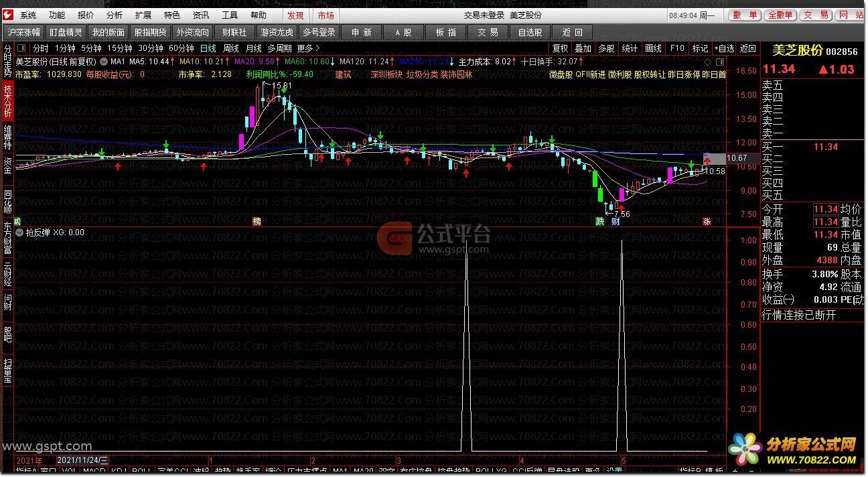The image size is (868, 477).
Task: Click the 榜 marker at the chart bottom
Action: (x=256, y=222)
